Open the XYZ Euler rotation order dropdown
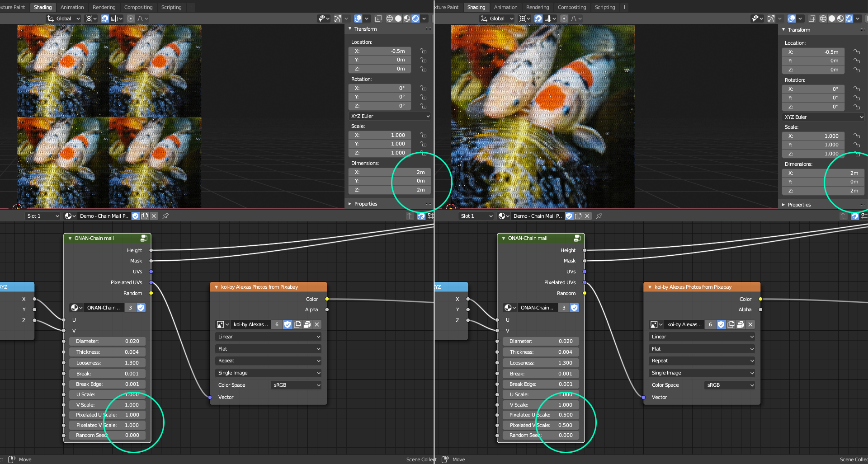The height and width of the screenshot is (464, 868). pos(390,116)
